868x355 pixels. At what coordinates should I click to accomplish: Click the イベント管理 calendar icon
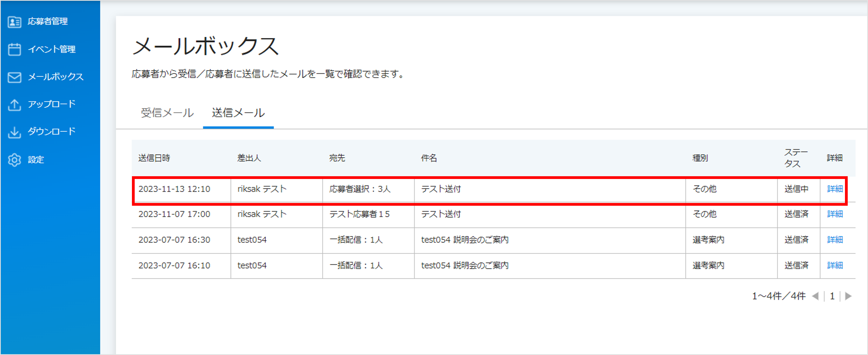pyautogui.click(x=14, y=49)
